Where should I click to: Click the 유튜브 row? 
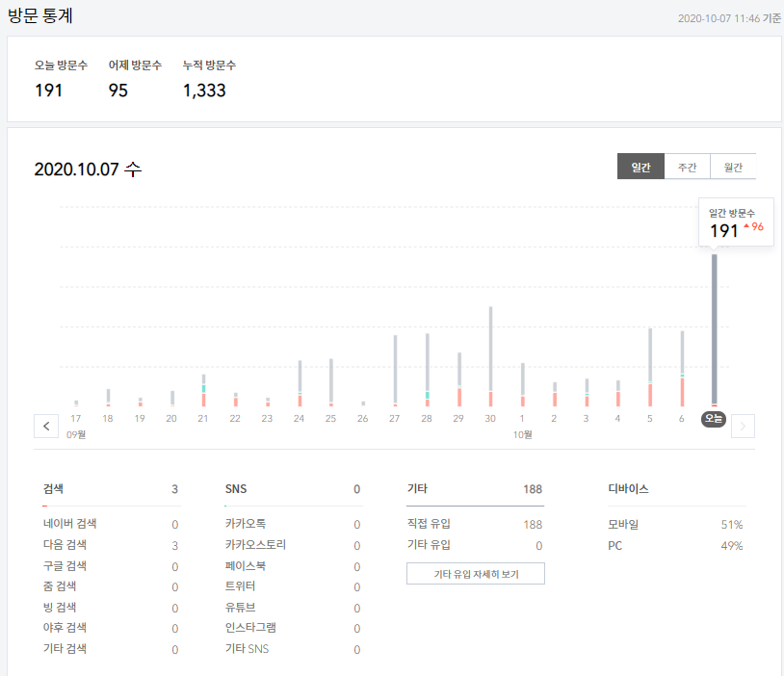coord(293,608)
